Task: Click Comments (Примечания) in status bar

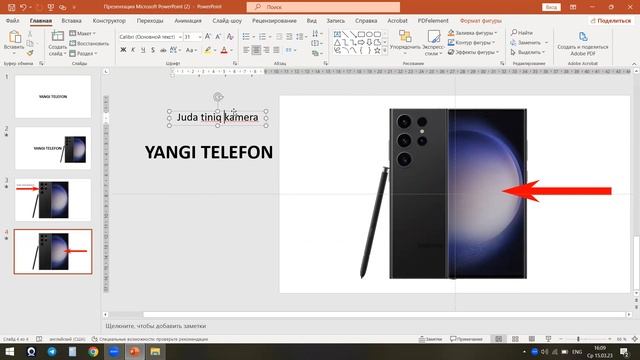Action: click(466, 339)
